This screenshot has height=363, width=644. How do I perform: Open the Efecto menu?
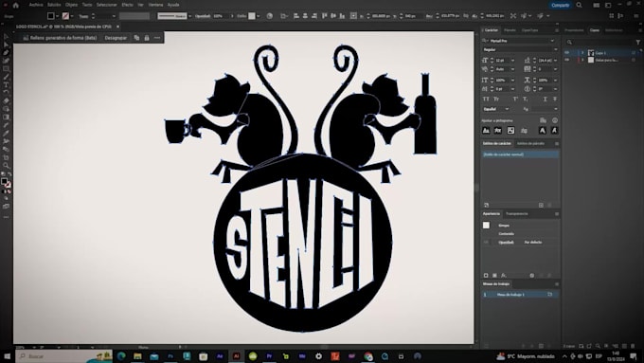pos(127,5)
